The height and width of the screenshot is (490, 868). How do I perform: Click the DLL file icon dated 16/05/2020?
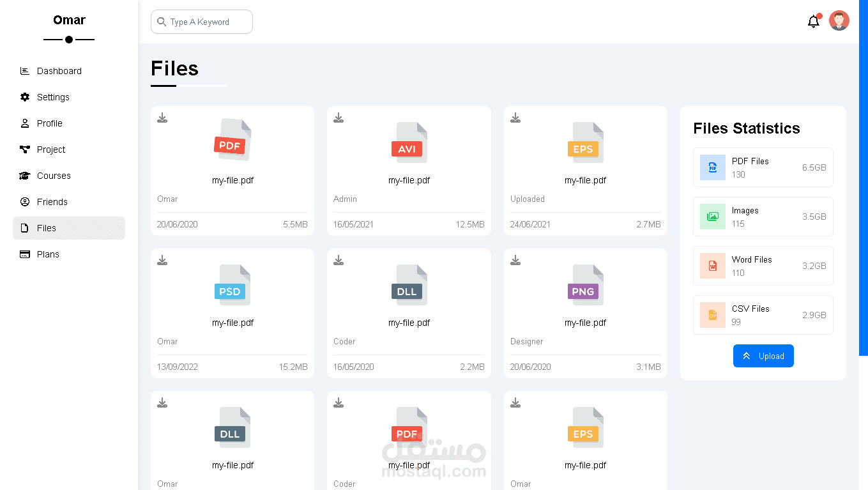coord(409,285)
